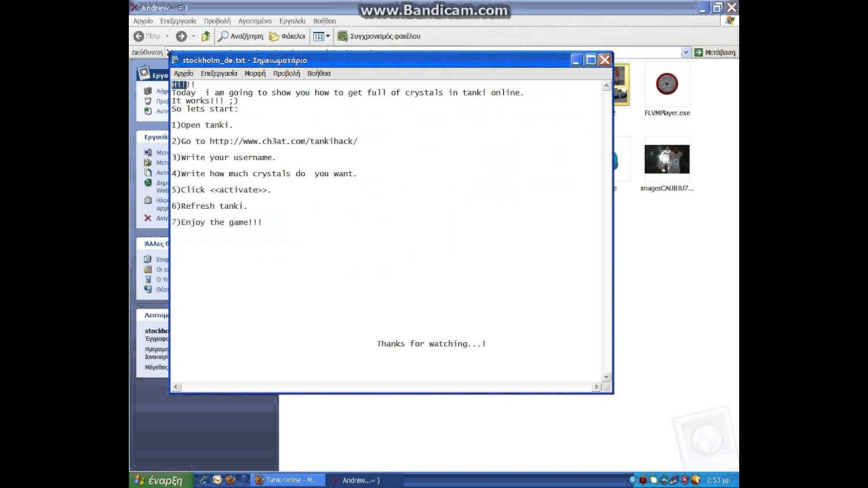868x488 pixels.
Task: Click the '6)Refresh tanki.' line
Action: point(210,206)
